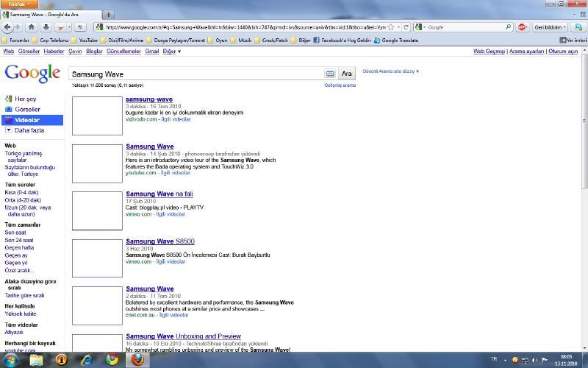The width and height of the screenshot is (588, 368).
Task: Select Her şey in the left sidebar
Action: [x=25, y=99]
